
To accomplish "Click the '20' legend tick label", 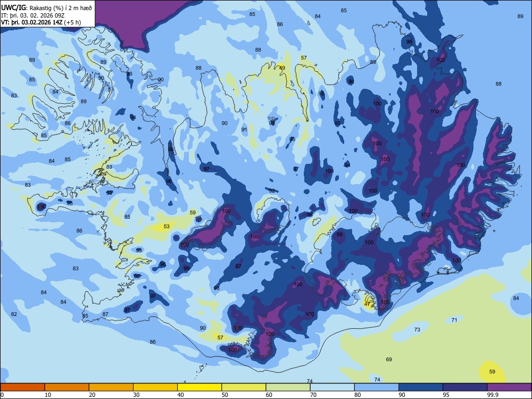I will point(92,395).
